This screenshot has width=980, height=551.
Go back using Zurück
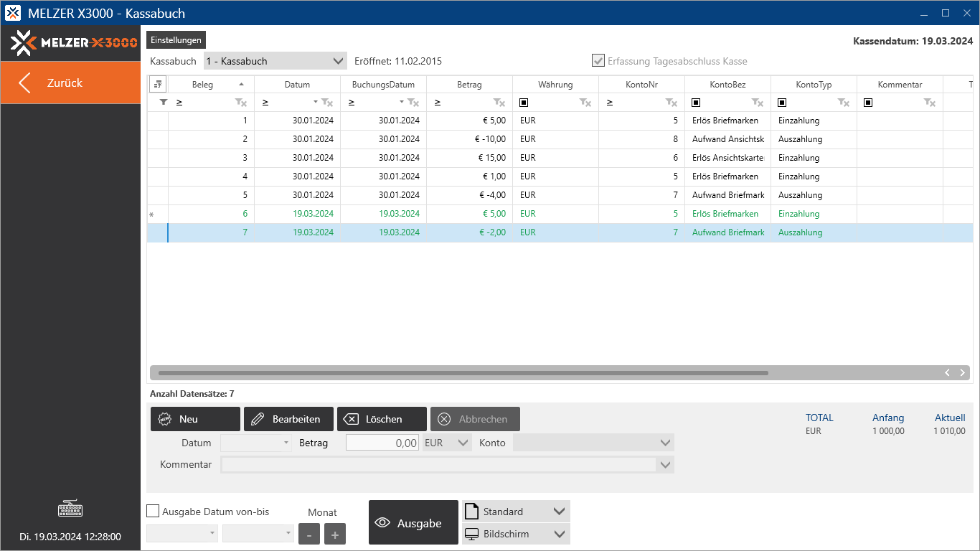click(x=70, y=83)
